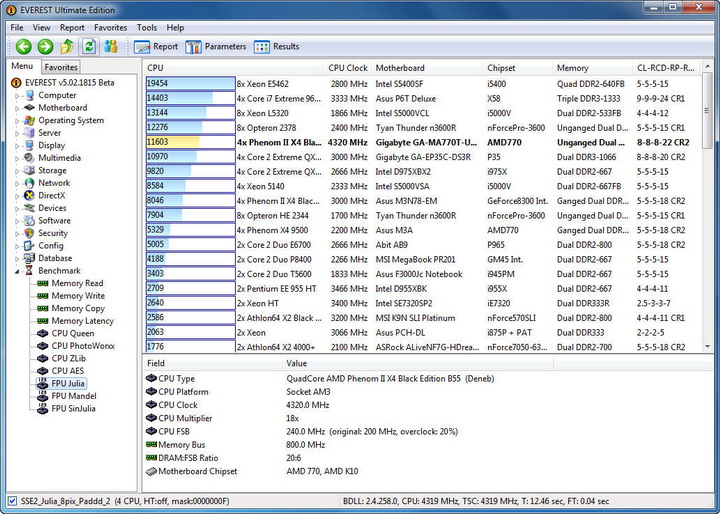
Task: Click the Network globe icon
Action: click(30, 183)
